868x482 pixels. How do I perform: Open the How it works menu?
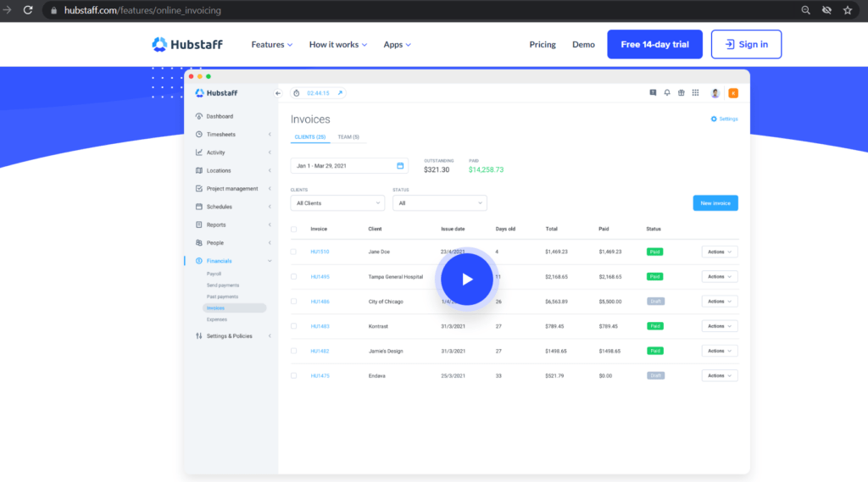tap(337, 44)
